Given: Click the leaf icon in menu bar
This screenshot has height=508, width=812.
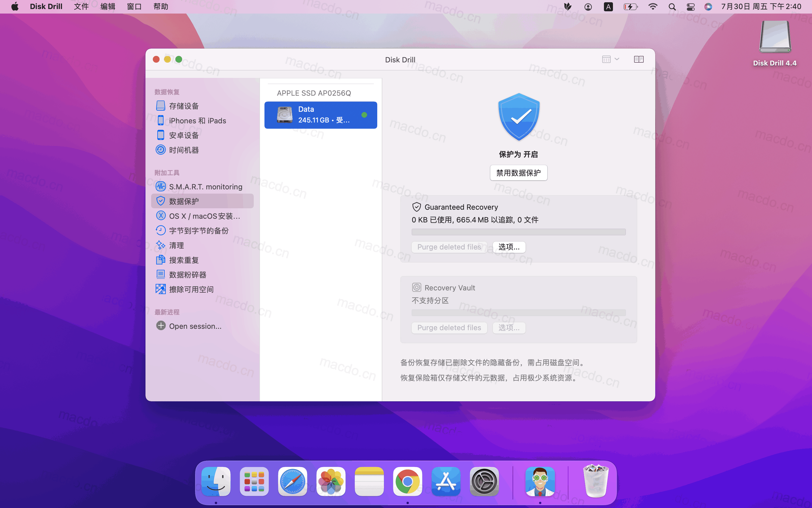Looking at the screenshot, I should click(x=568, y=7).
